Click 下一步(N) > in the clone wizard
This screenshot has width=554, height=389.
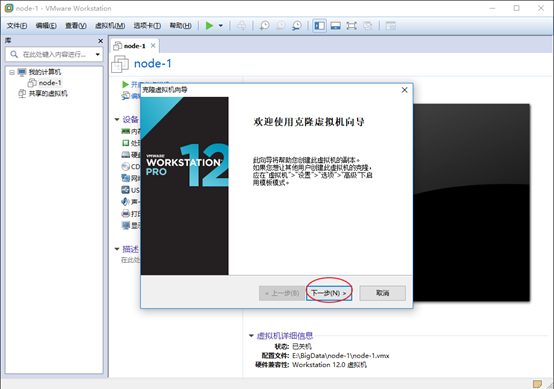pos(329,293)
